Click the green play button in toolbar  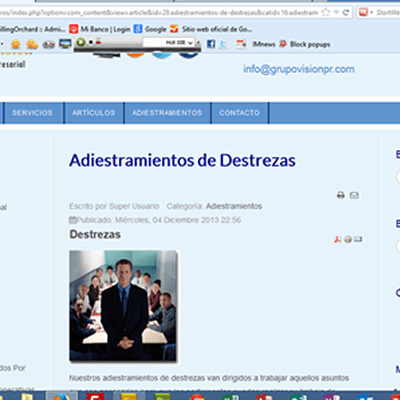(x=80, y=42)
